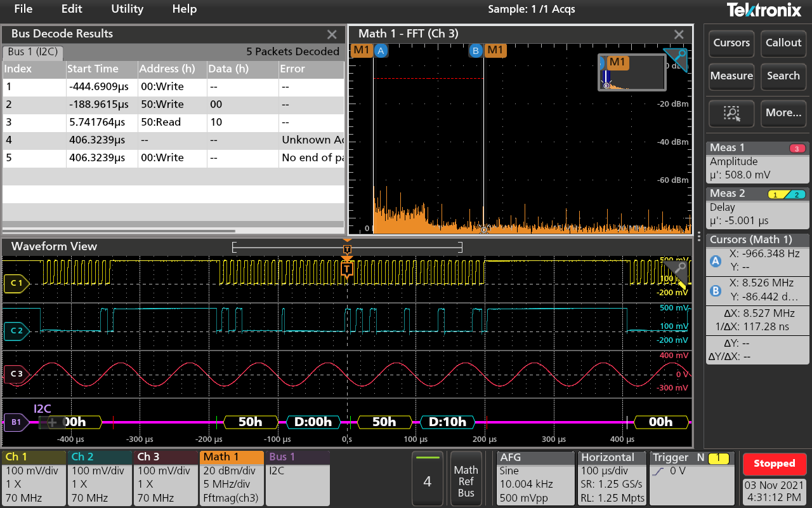Select the C3 channel handle
This screenshot has height=508, width=812.
click(x=16, y=374)
